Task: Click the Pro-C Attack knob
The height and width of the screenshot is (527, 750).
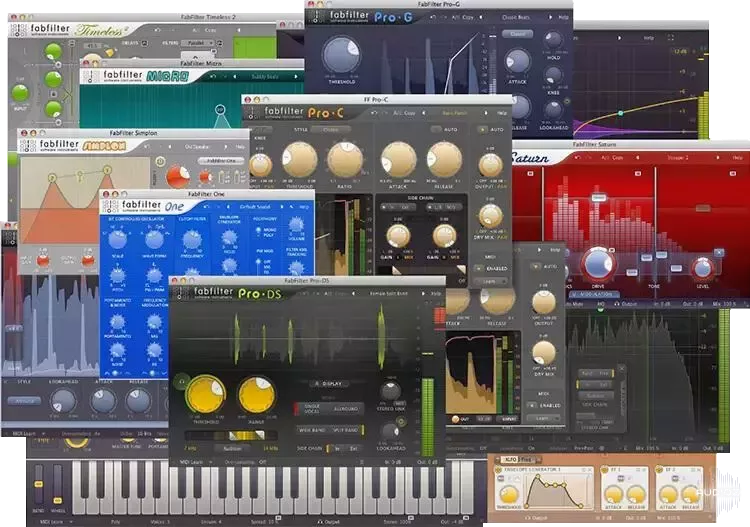Action: [x=398, y=160]
